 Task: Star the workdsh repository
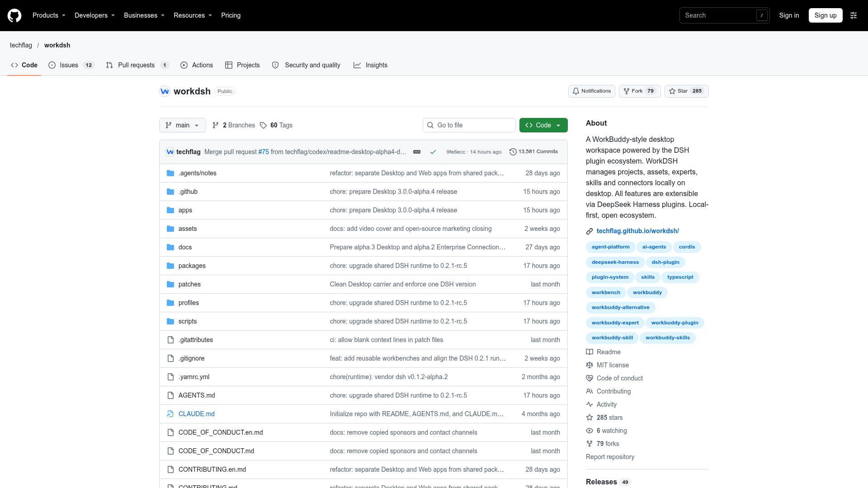[686, 91]
